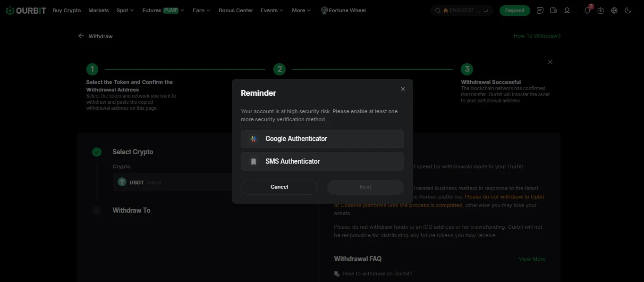Screen dimensions: 644x282
Task: Toggle dark mode with moon icon
Action: pyautogui.click(x=628, y=10)
